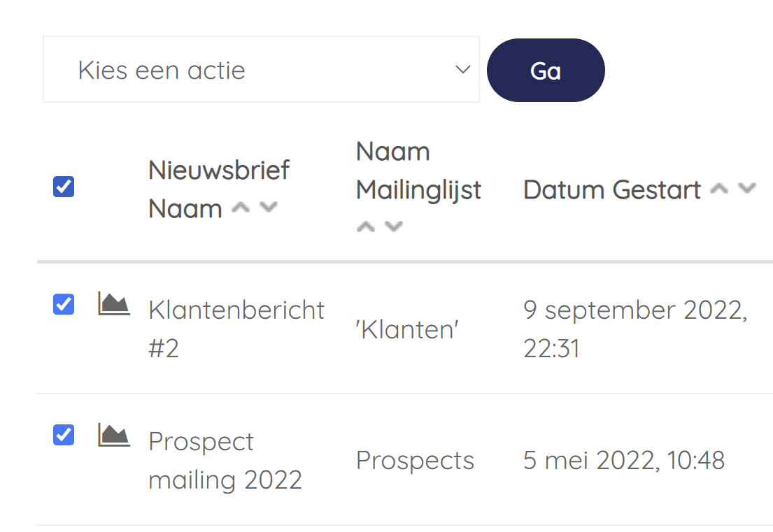Click the Naam Mailinglijst column header
The height and width of the screenshot is (532, 773).
pos(418,170)
